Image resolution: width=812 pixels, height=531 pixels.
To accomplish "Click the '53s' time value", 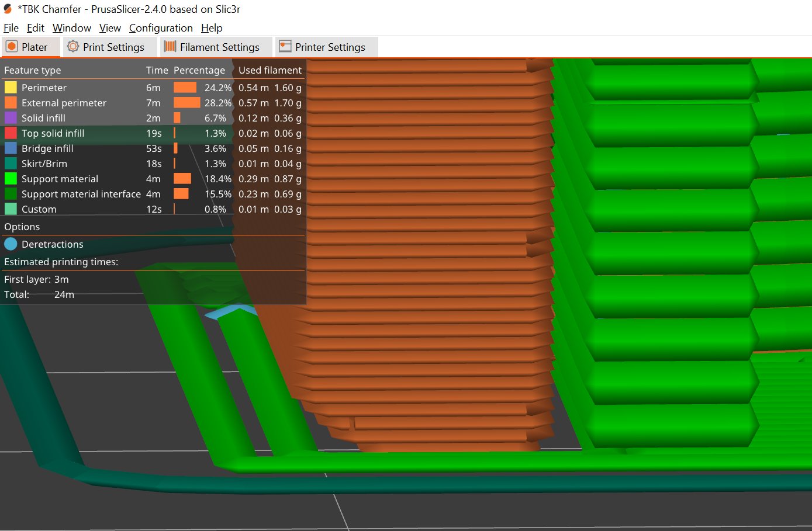I will pyautogui.click(x=154, y=148).
